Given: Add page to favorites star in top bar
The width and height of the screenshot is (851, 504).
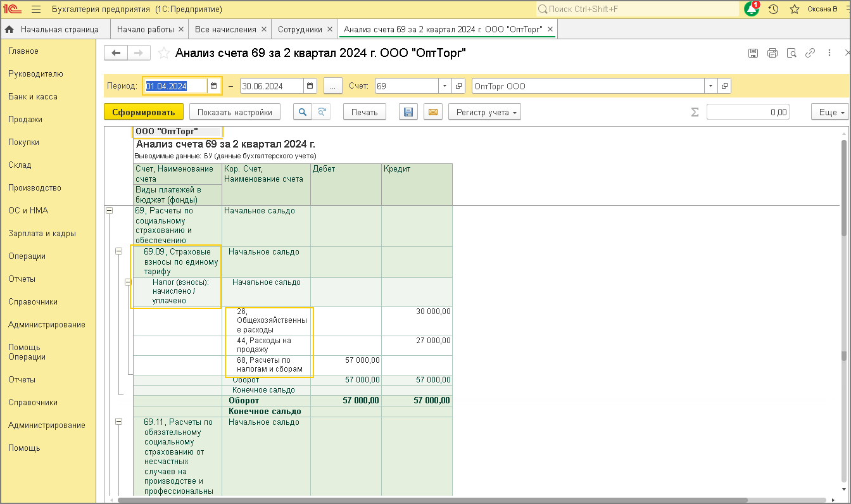Looking at the screenshot, I should [x=795, y=9].
